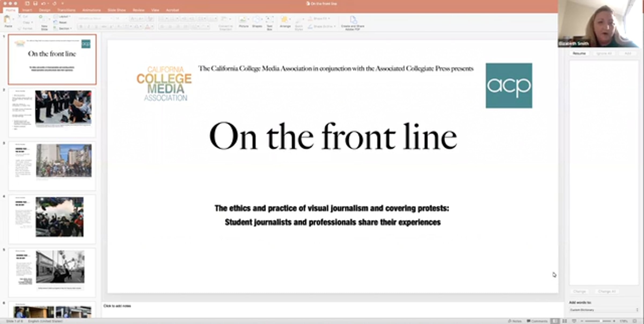644x324 pixels.
Task: Click the Redo icon in title bar
Action: point(54,3)
